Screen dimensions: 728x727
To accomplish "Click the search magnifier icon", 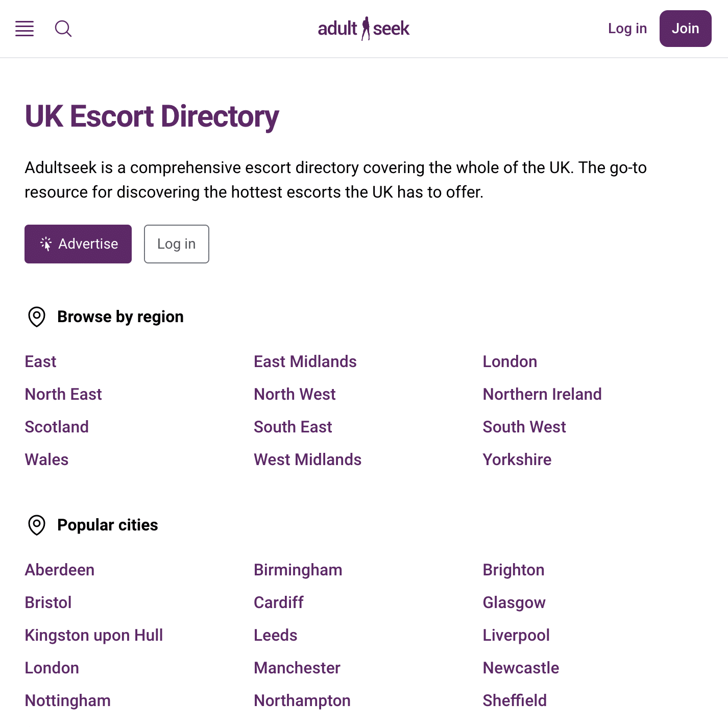I will pyautogui.click(x=63, y=29).
